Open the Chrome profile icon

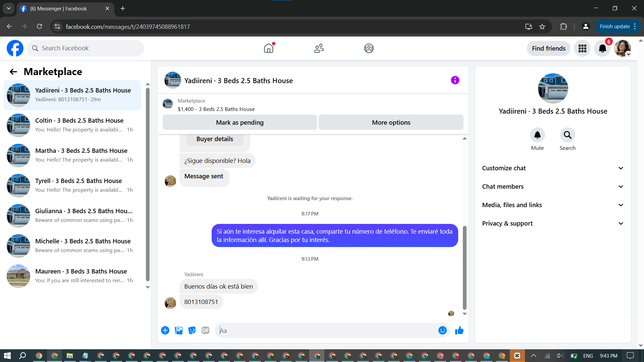coord(586,26)
